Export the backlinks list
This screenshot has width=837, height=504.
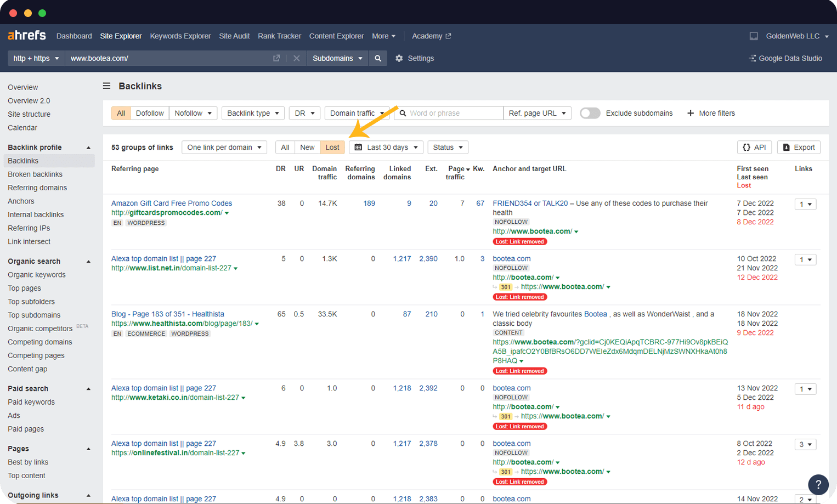799,148
